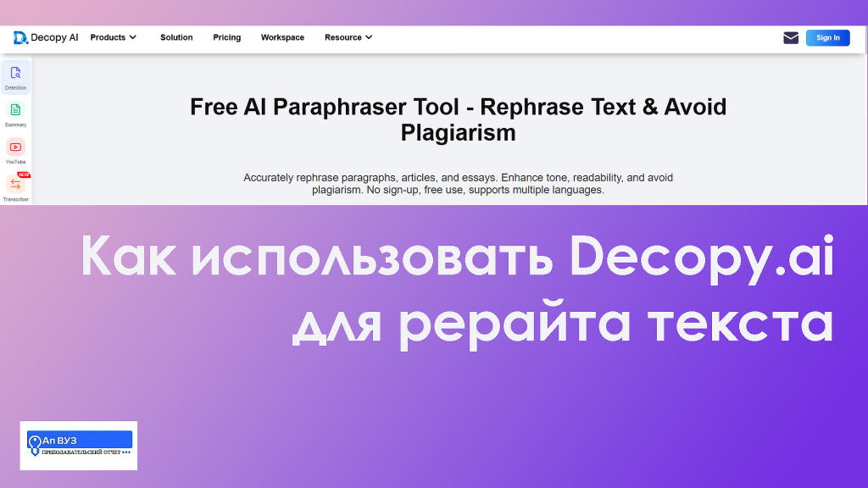Expand the Products dropdown menu
The width and height of the screenshot is (868, 488).
click(x=114, y=37)
